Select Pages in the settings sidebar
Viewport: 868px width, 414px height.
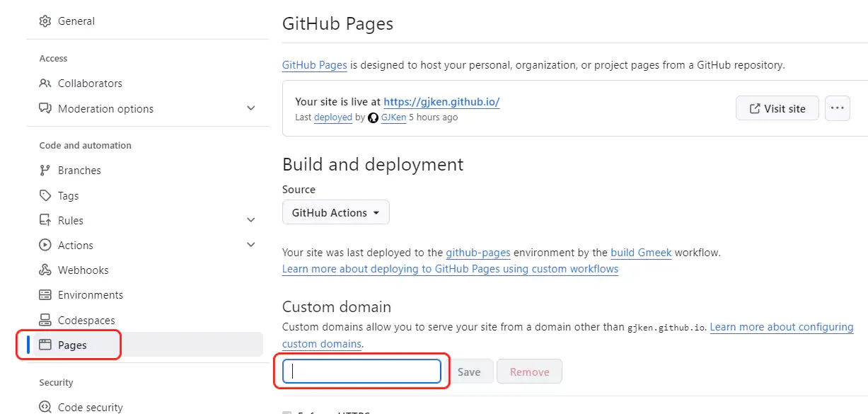(72, 345)
